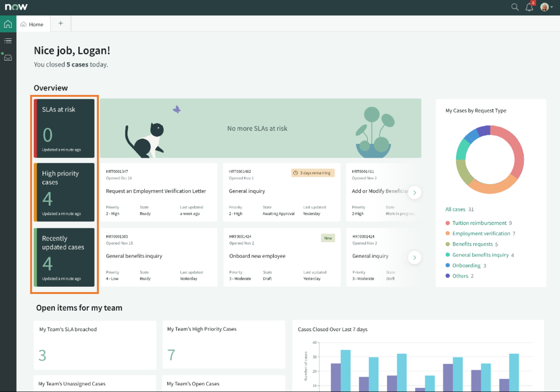Viewport: 560px width, 392px height.
Task: Open case HRT0001347 Employment Verification Letter
Action: (x=159, y=192)
